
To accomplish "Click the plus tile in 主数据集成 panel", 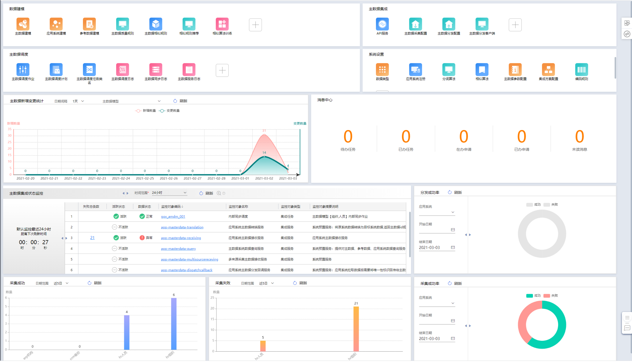I will pos(515,25).
